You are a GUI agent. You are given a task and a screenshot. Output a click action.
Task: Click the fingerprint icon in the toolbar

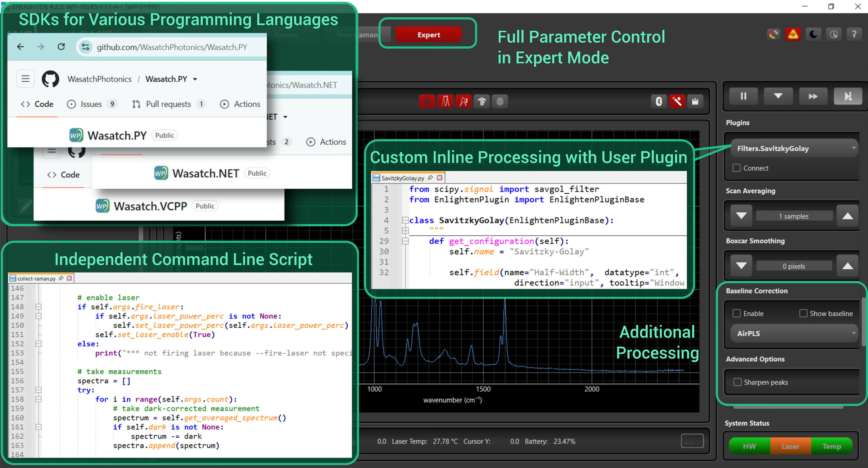pyautogui.click(x=500, y=102)
